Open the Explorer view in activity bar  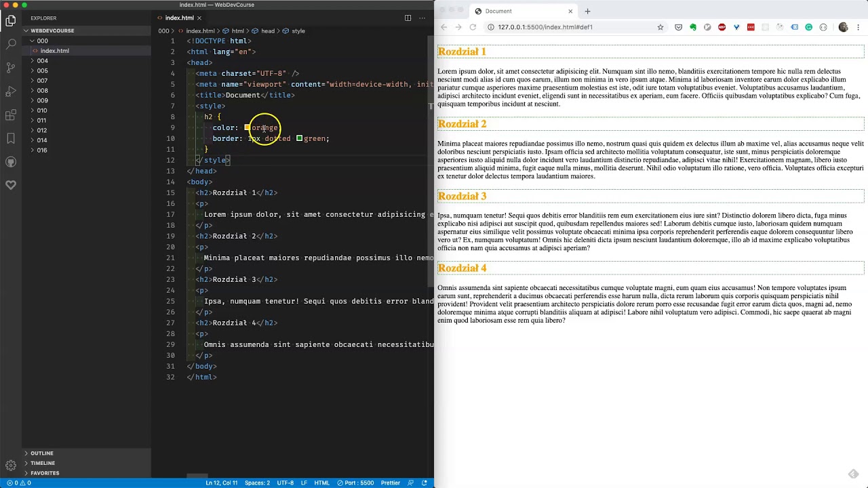11,20
